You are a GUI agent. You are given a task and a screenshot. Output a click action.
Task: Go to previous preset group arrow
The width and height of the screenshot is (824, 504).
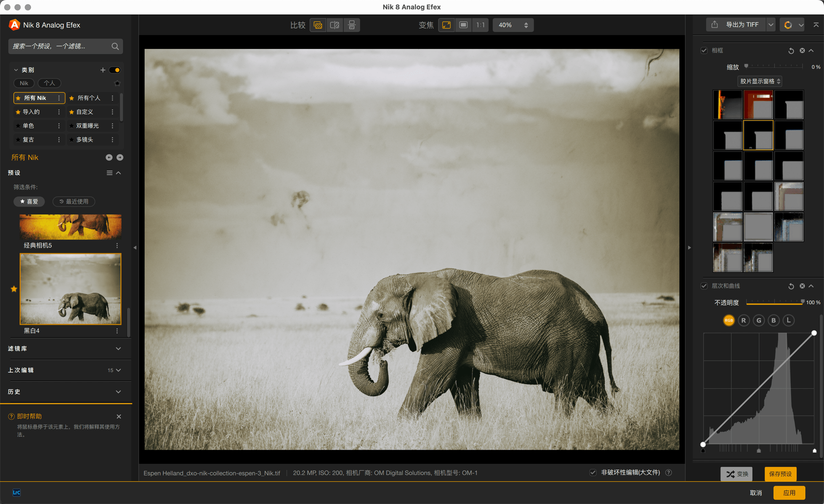click(109, 157)
